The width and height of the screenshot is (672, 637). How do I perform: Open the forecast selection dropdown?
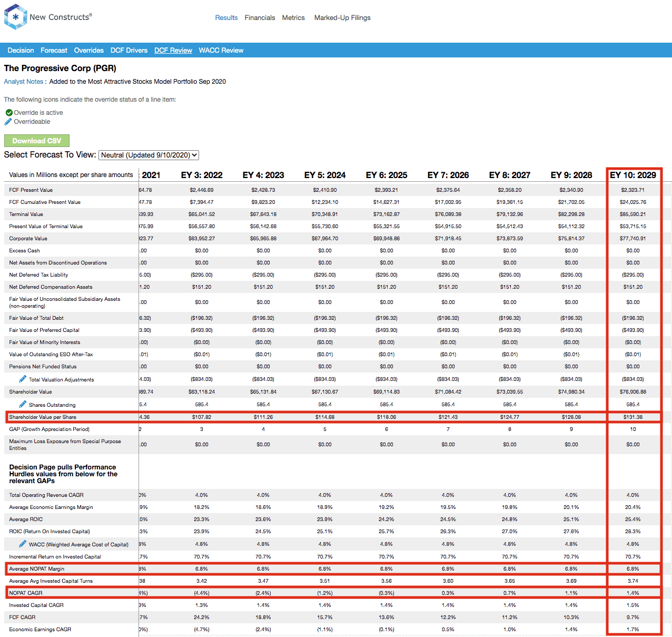click(x=149, y=155)
